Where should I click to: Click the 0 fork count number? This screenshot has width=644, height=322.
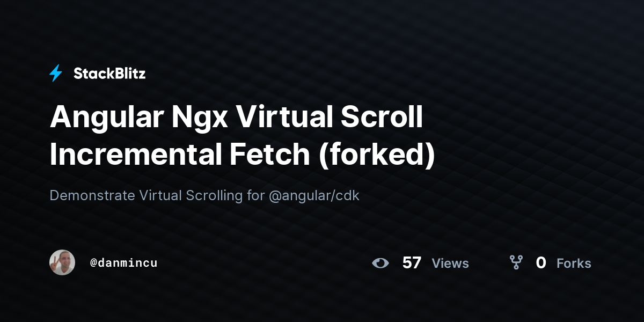point(541,263)
